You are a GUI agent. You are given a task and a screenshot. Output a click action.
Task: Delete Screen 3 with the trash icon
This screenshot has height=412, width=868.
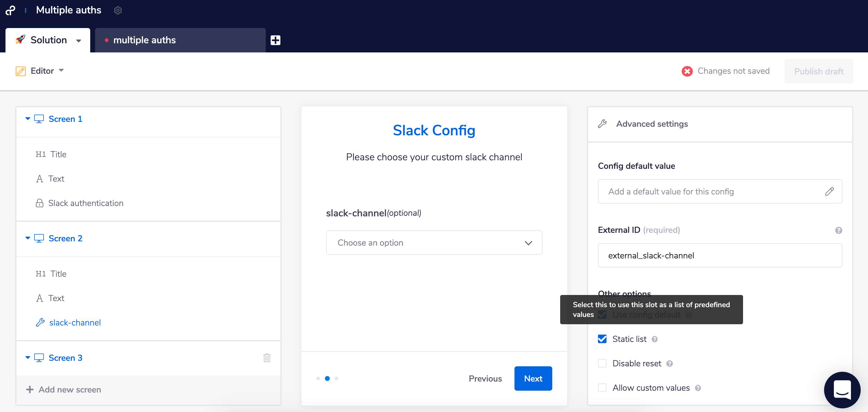tap(267, 357)
